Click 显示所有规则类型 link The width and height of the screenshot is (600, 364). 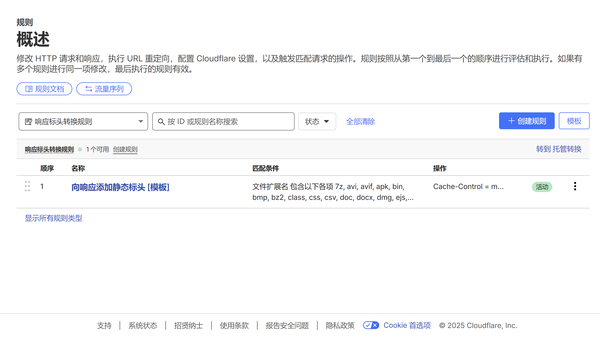pos(53,218)
